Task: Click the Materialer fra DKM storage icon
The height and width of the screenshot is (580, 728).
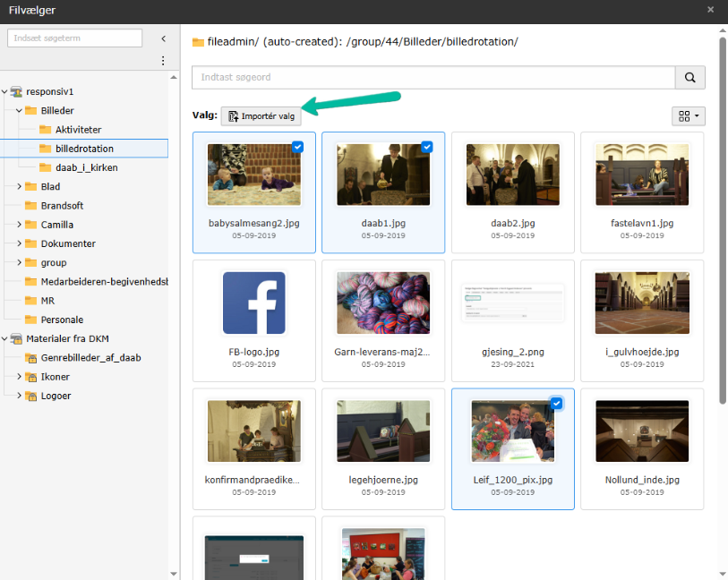Action: [16, 338]
